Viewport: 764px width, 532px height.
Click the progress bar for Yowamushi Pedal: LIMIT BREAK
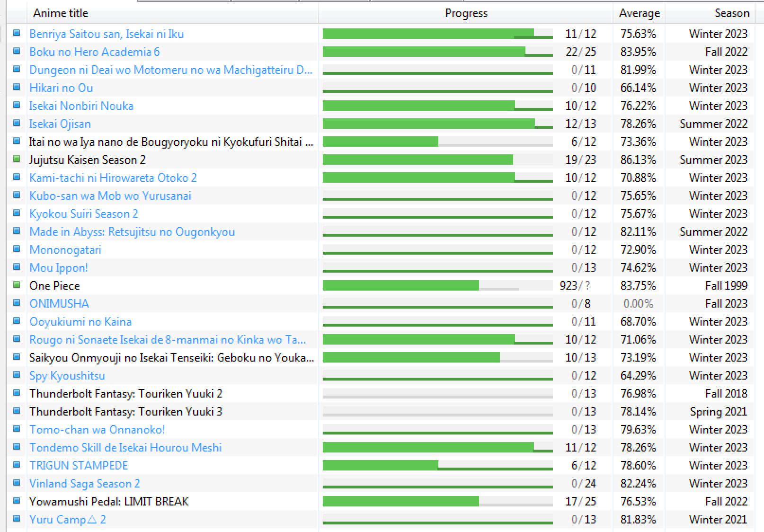[x=438, y=501]
